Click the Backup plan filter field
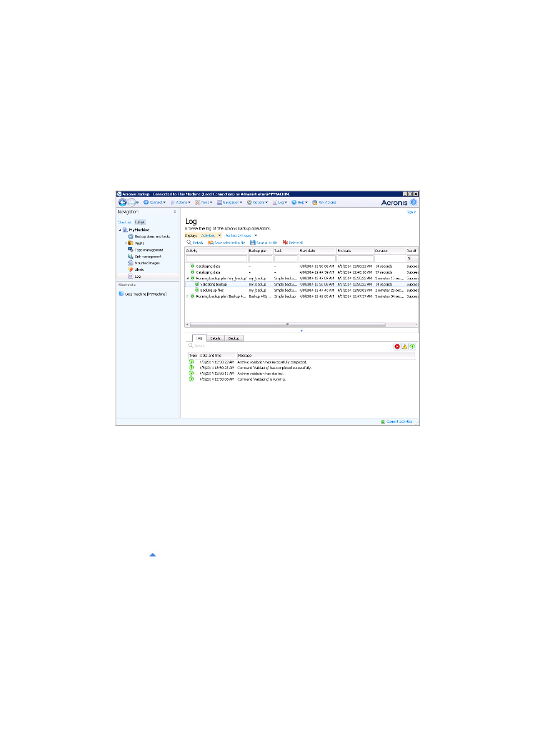This screenshot has height=756, width=535. (x=260, y=259)
